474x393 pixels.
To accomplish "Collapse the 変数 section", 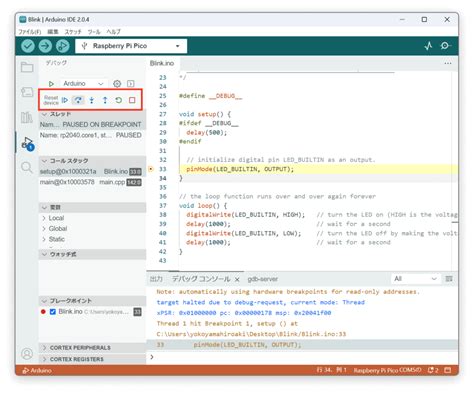I will [x=92, y=207].
